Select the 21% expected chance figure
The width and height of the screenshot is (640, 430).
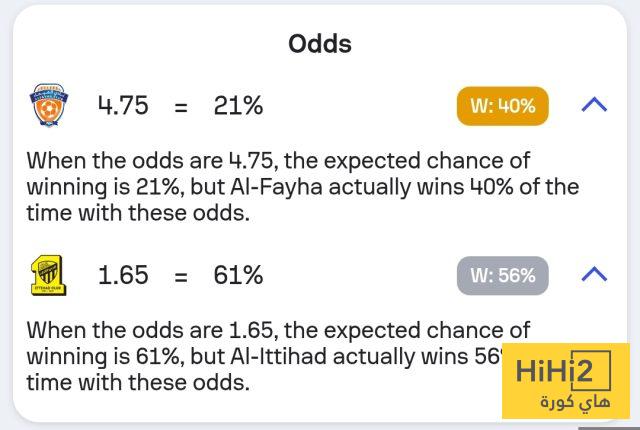click(237, 105)
